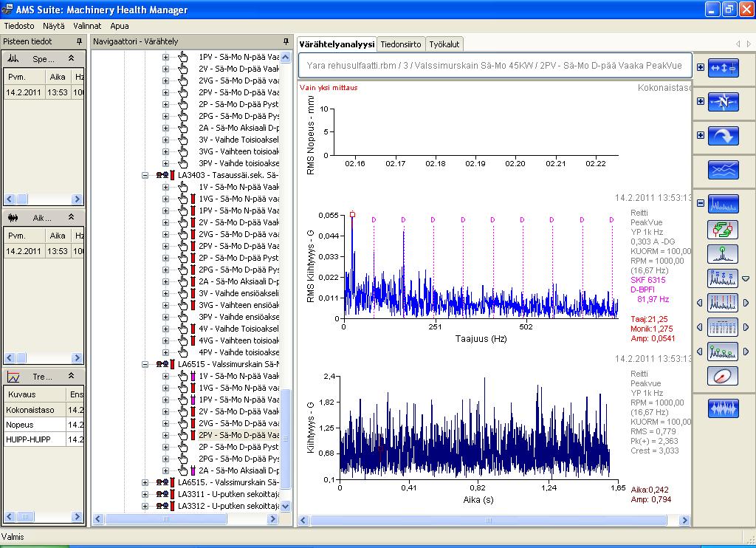Click the plot area horizontal scrollbar thumb
The width and height of the screenshot is (756, 548).
(489, 521)
